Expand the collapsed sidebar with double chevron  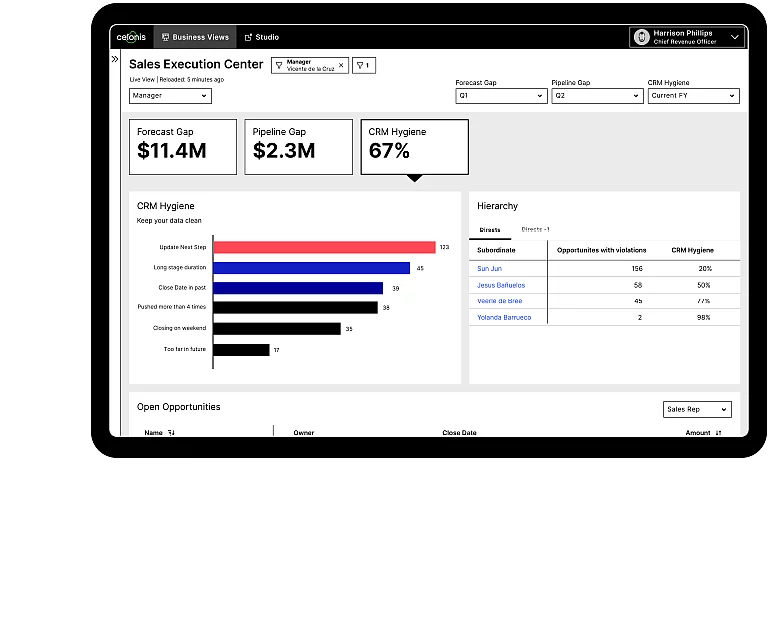(x=115, y=59)
